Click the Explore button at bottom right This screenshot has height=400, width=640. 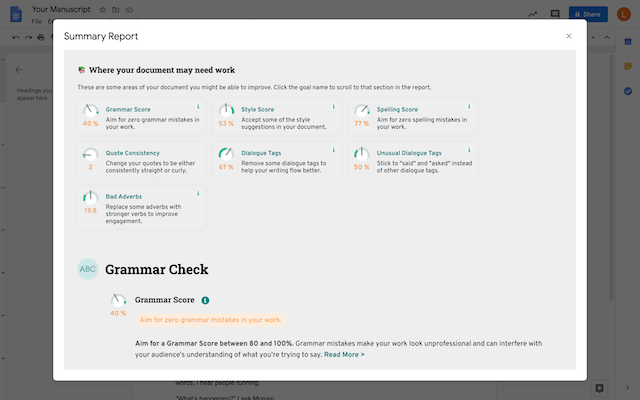click(600, 388)
